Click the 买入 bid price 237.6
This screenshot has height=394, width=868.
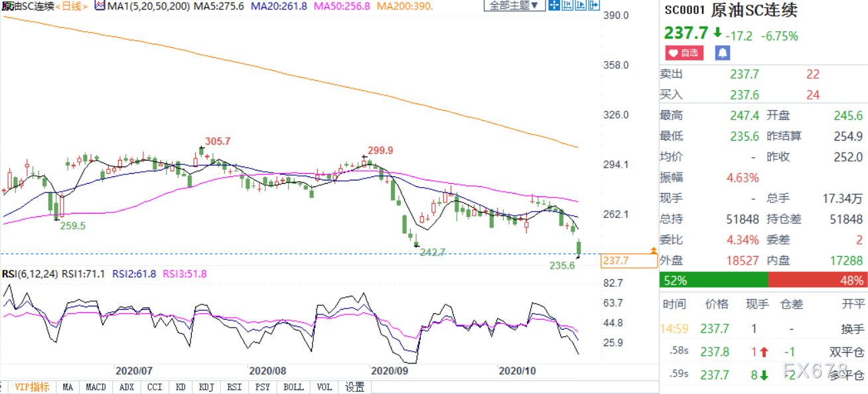(745, 95)
